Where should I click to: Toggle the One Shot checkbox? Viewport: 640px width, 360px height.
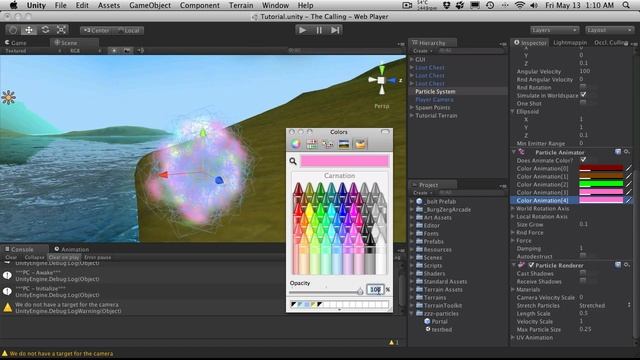tap(583, 103)
